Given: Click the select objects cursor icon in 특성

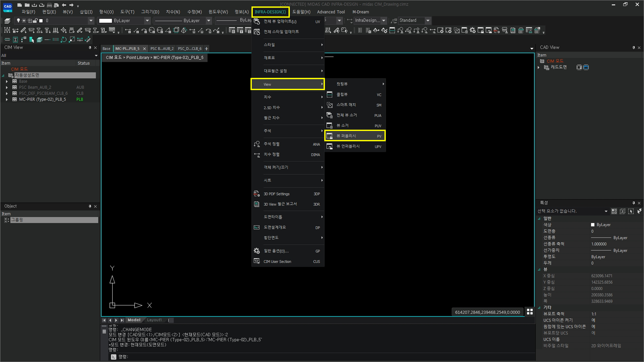Looking at the screenshot, I should (631, 211).
